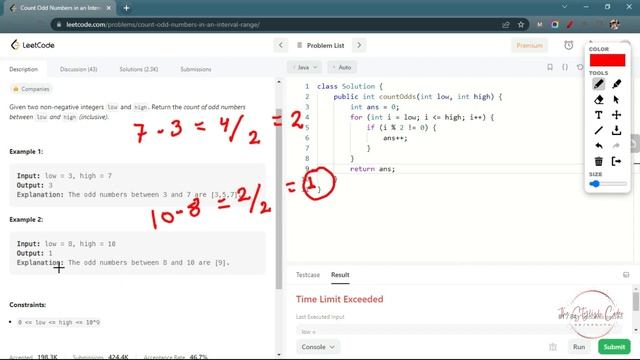640x360 pixels.
Task: Open a new browser tab
Action: pos(126,8)
